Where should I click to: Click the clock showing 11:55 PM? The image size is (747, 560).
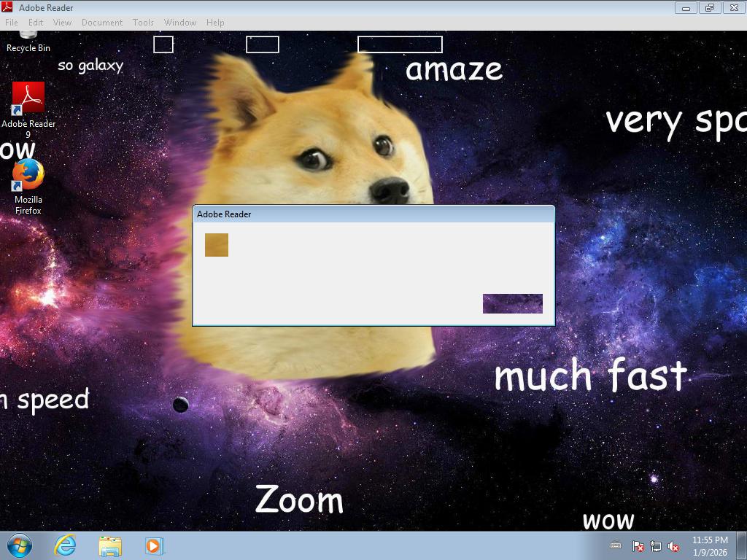point(710,546)
